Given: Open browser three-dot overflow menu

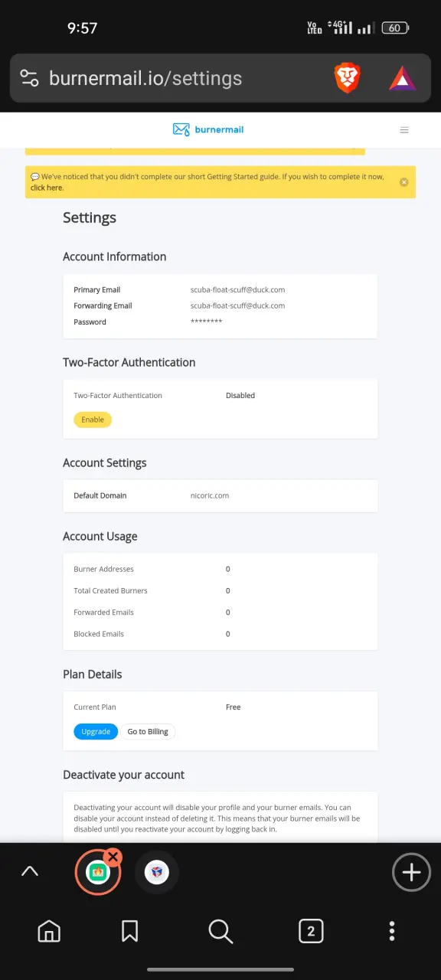Looking at the screenshot, I should 392,931.
